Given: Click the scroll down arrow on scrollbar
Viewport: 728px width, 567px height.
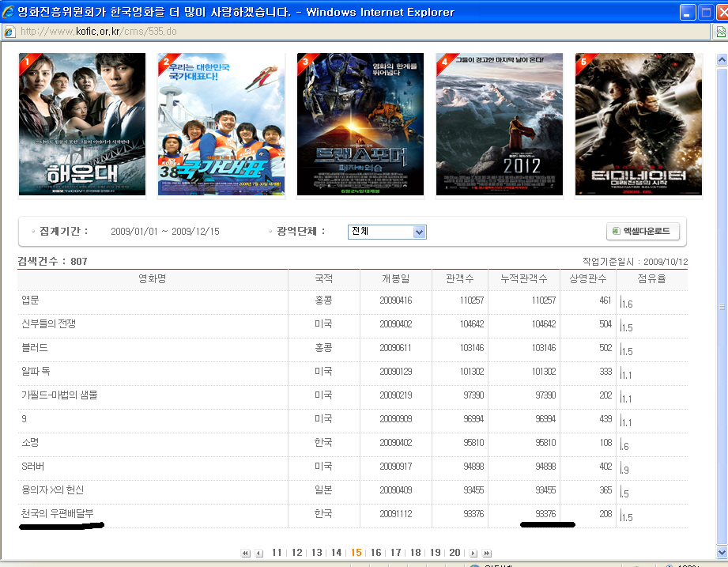Looking at the screenshot, I should pos(722,553).
